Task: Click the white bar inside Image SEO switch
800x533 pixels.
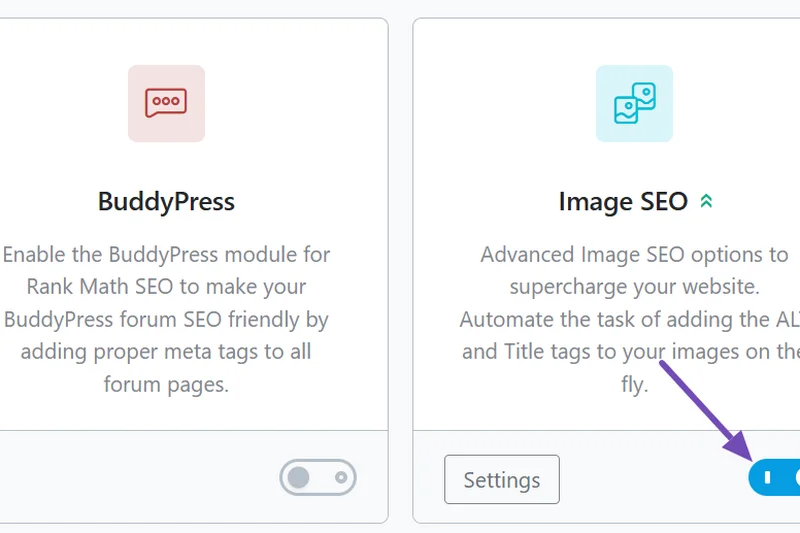Action: [x=767, y=478]
